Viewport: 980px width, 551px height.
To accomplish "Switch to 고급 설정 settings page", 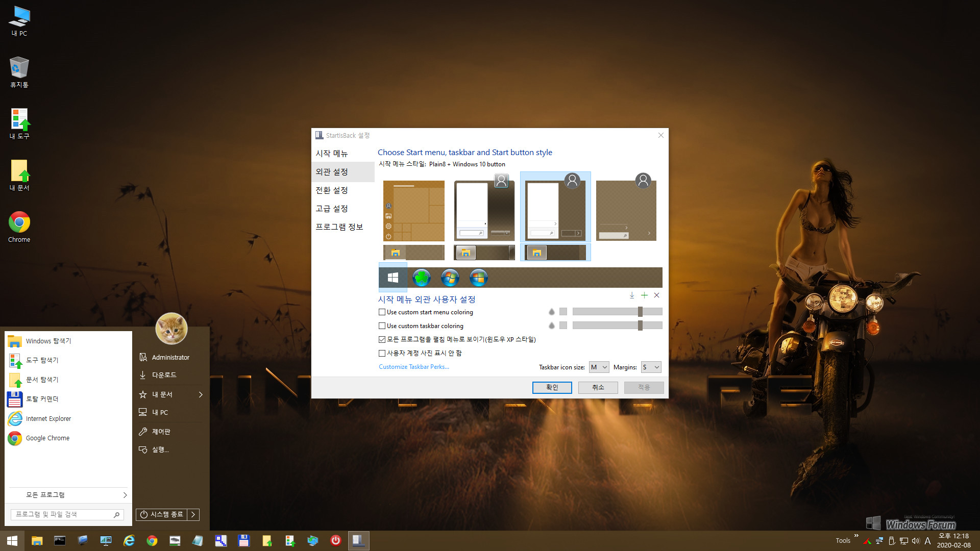I will [343, 209].
